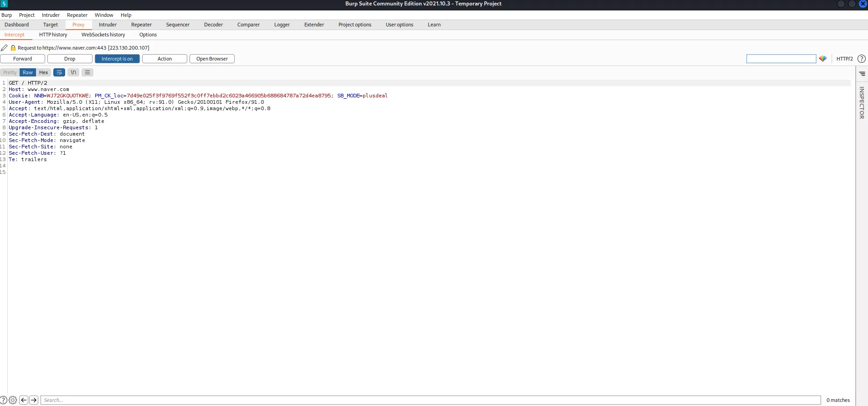This screenshot has width=868, height=406.
Task: Open the Extender tab
Action: tap(314, 25)
